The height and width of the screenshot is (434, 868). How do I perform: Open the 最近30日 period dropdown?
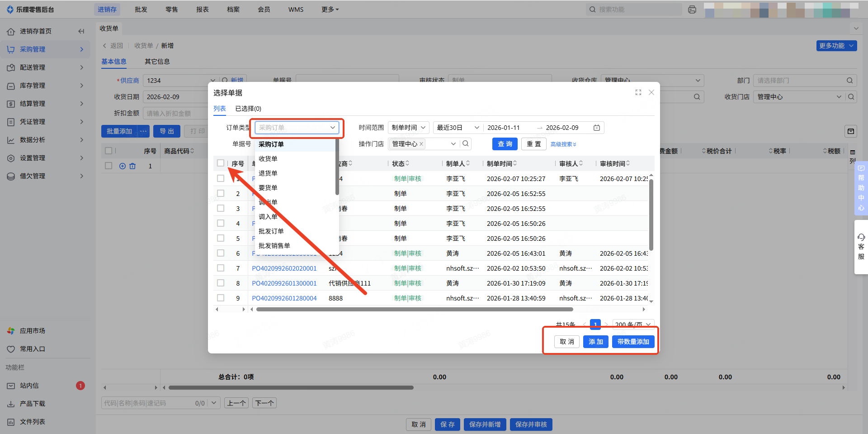click(458, 128)
